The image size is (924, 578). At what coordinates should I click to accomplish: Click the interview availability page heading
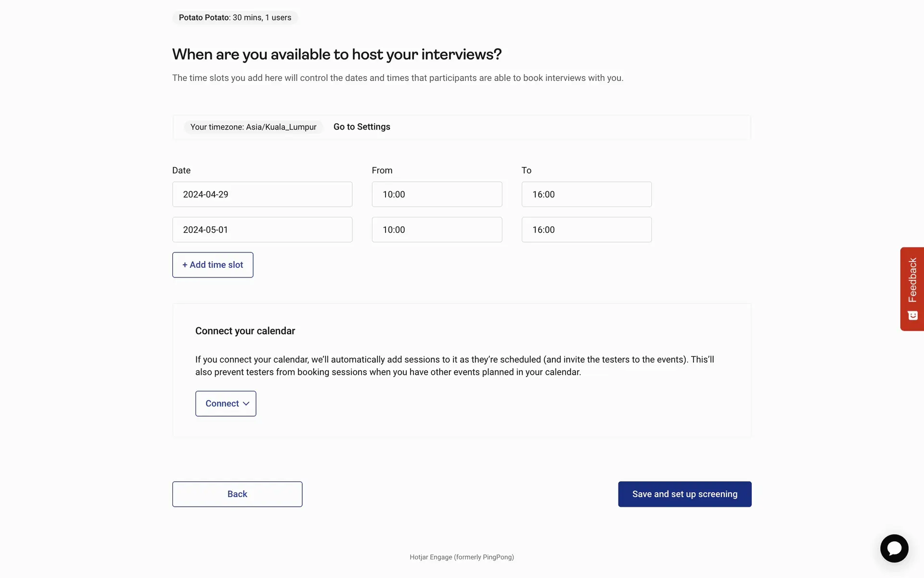click(337, 54)
